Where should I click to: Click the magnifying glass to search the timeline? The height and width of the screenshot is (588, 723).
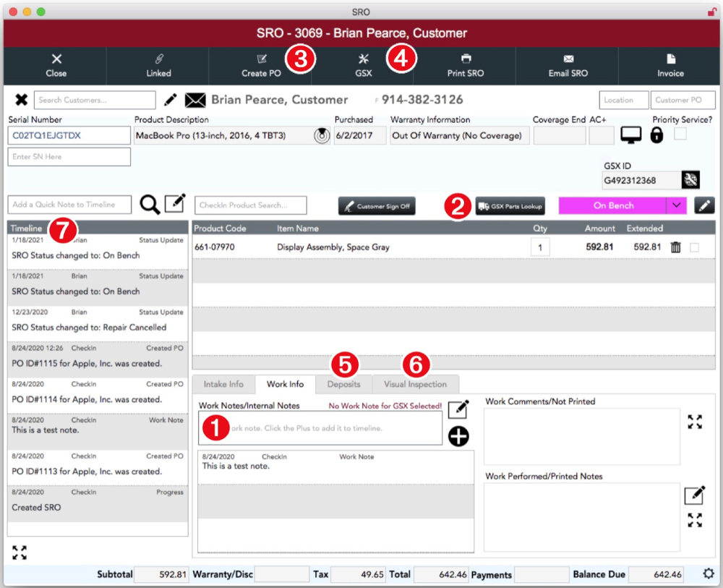click(x=150, y=205)
